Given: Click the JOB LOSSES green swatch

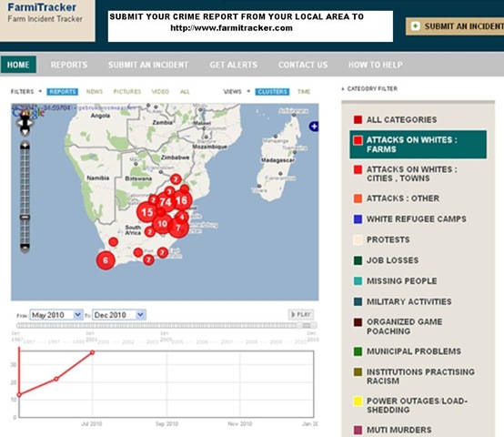Looking at the screenshot, I should [358, 260].
